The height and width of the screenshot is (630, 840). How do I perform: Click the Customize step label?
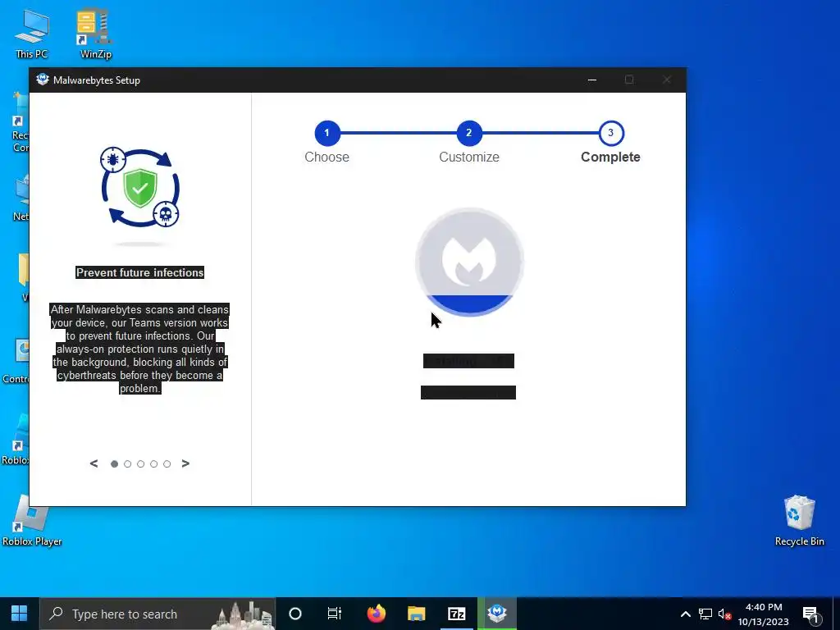(468, 157)
